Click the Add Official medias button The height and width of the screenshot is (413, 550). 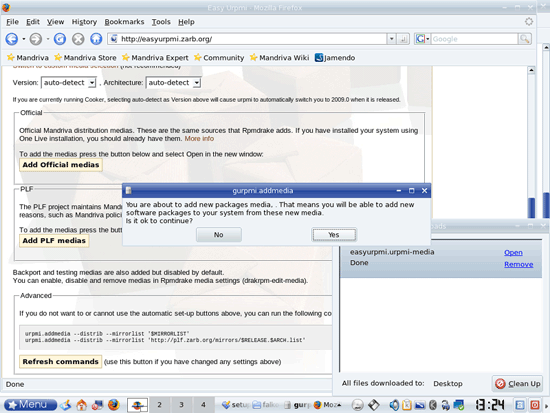point(61,165)
